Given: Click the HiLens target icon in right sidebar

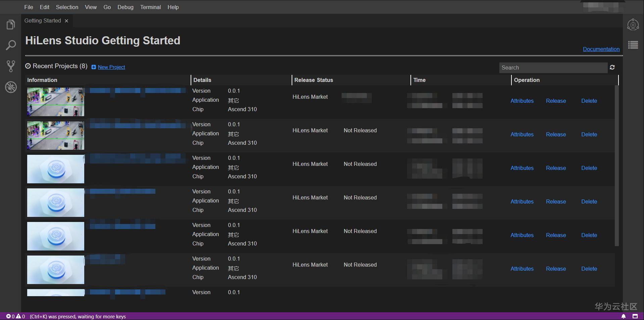Looking at the screenshot, I should [x=633, y=25].
